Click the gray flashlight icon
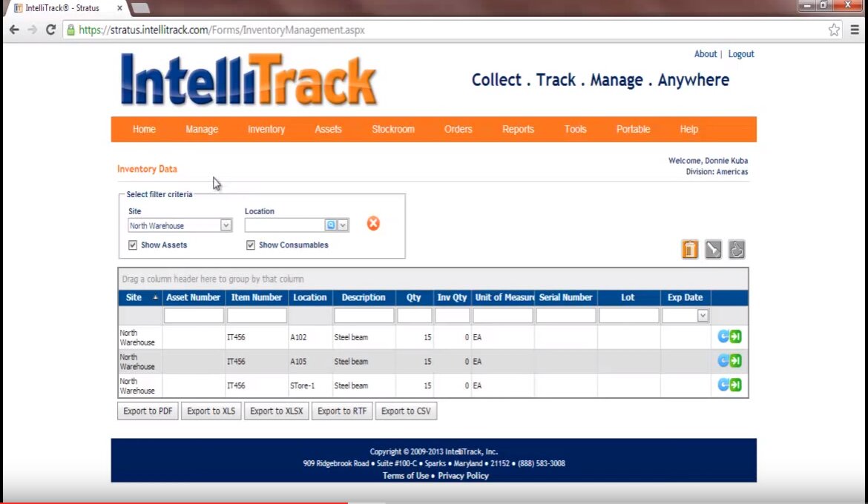The width and height of the screenshot is (868, 504). click(x=713, y=250)
